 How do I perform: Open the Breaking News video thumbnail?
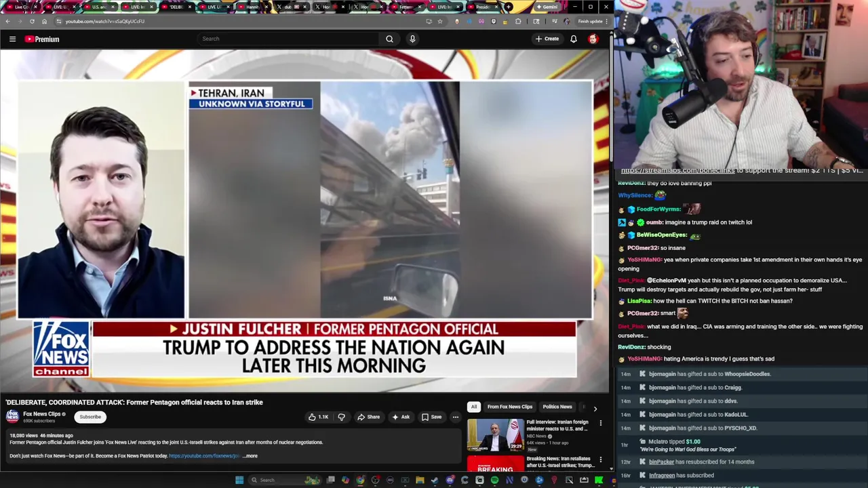point(495,464)
